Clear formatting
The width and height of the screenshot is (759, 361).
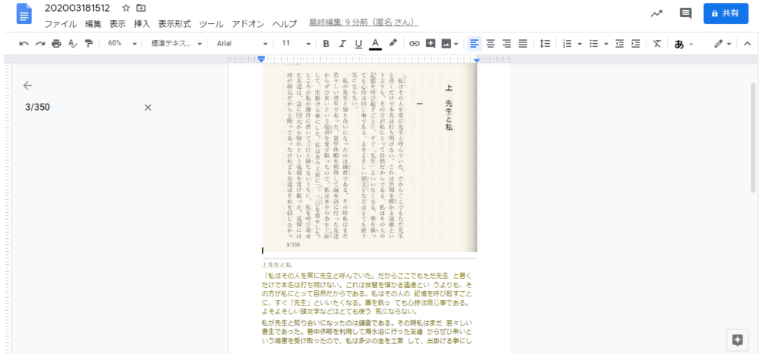coord(657,44)
